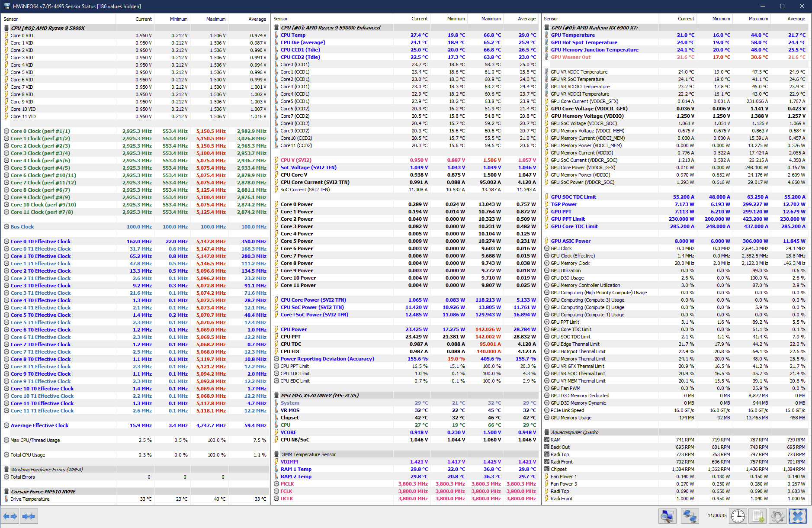The image size is (812, 528).
Task: Select the Max CPU/Thread Usage row
Action: (136, 440)
